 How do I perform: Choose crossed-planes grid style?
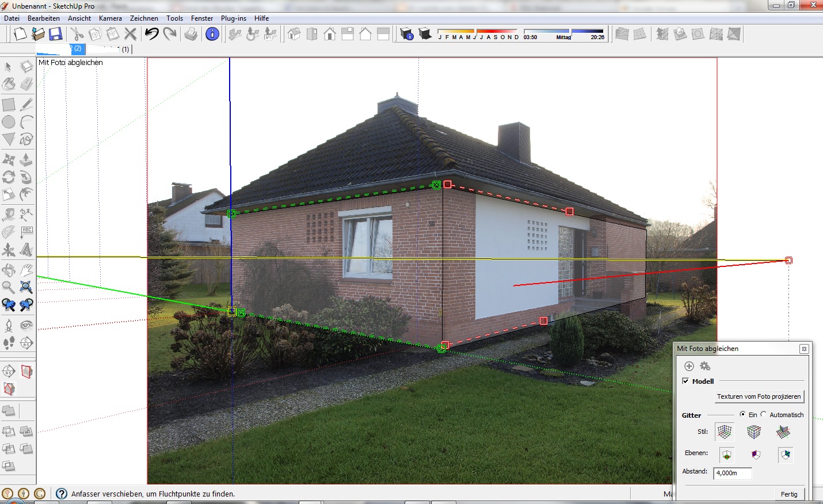[783, 432]
